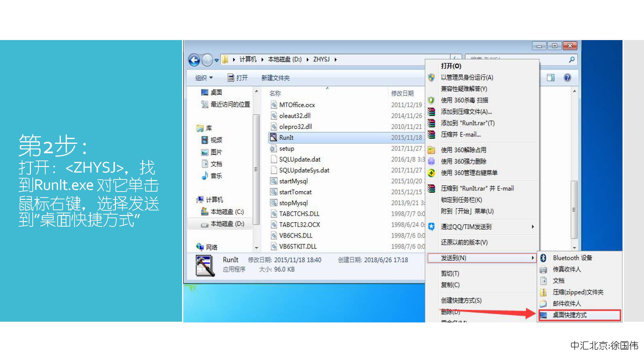
Task: Click the 新建文件夹 toolbar button
Action: pos(275,78)
